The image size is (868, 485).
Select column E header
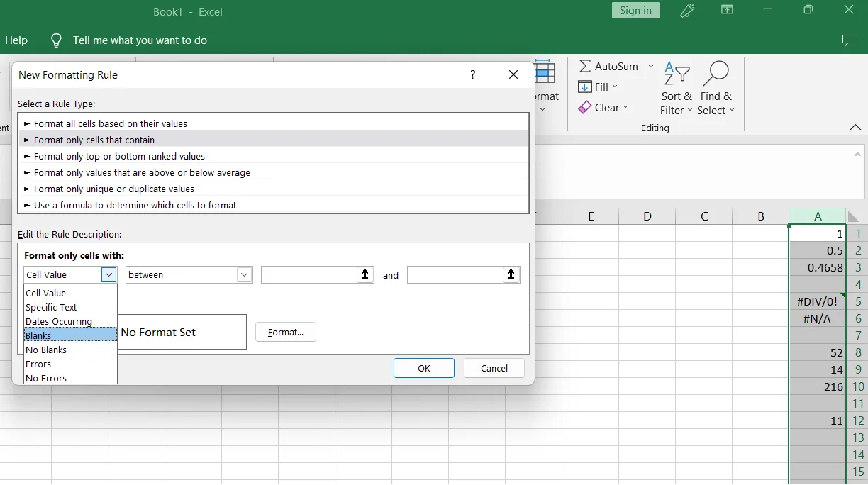click(x=591, y=216)
